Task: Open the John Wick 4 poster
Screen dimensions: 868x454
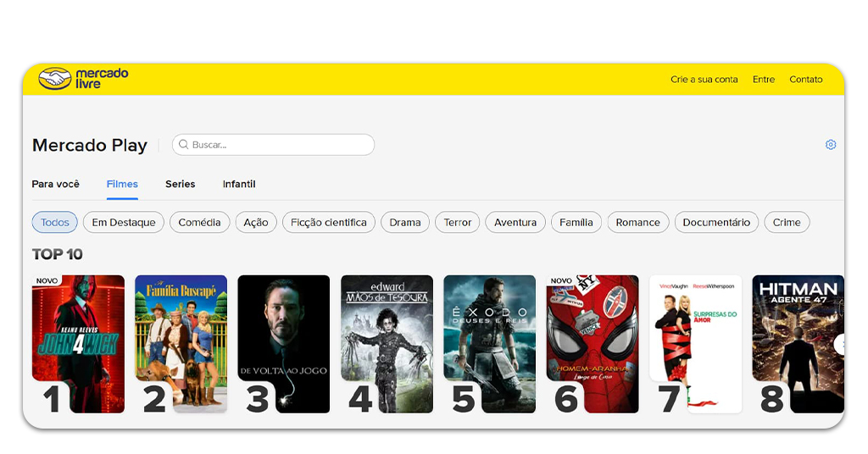Action: [79, 339]
